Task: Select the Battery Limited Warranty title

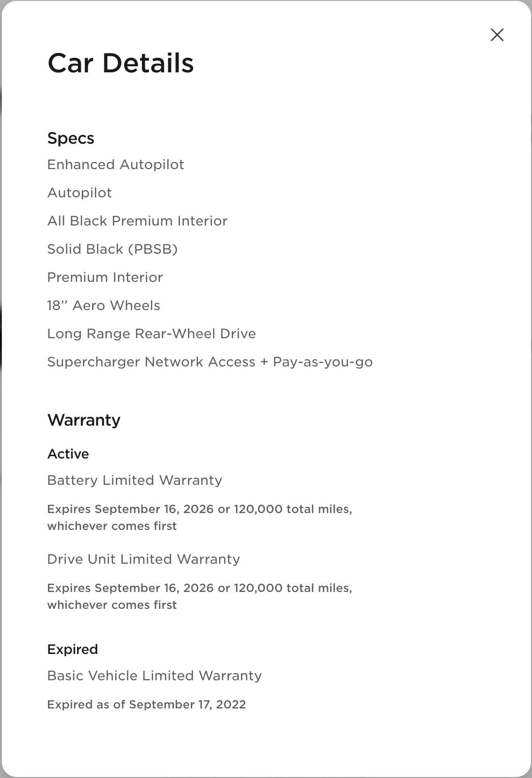Action: [134, 480]
